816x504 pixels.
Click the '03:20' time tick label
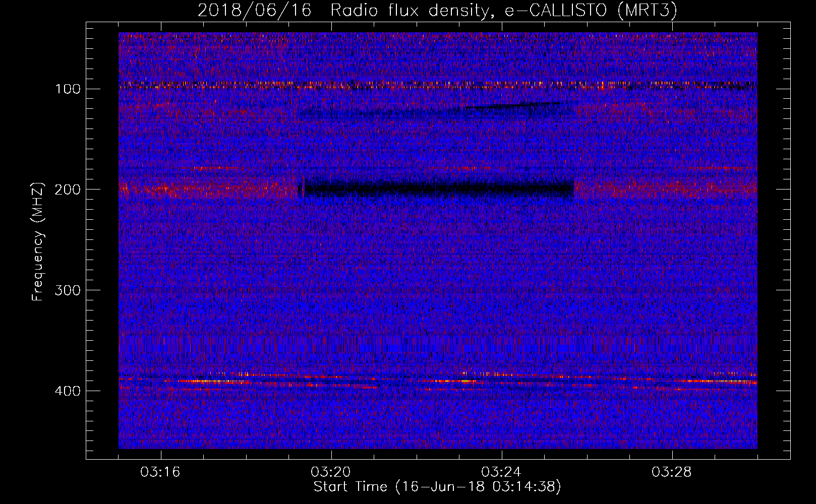click(331, 472)
